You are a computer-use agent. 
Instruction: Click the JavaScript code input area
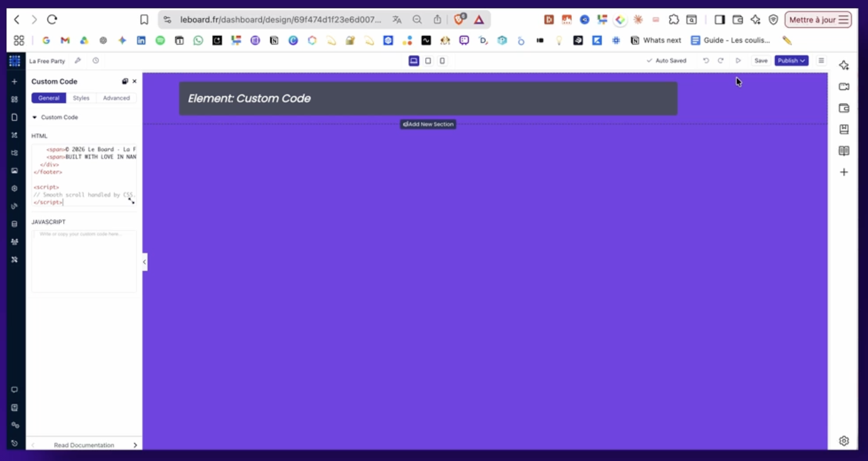(x=84, y=261)
